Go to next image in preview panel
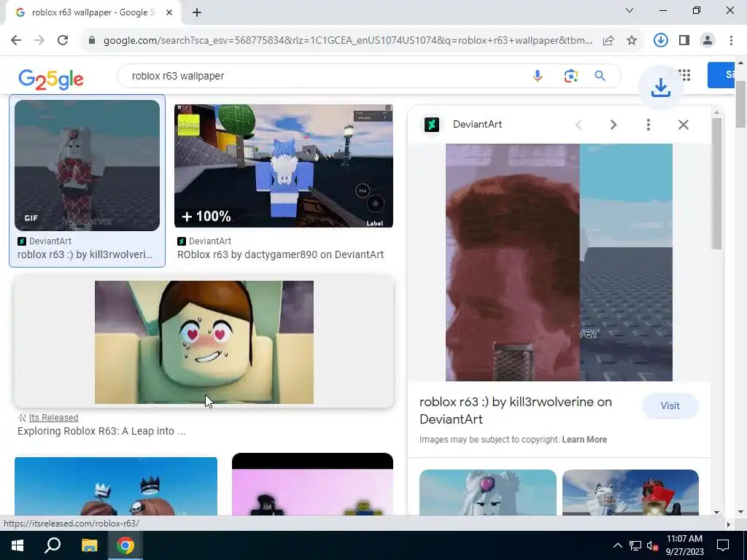 [x=613, y=125]
